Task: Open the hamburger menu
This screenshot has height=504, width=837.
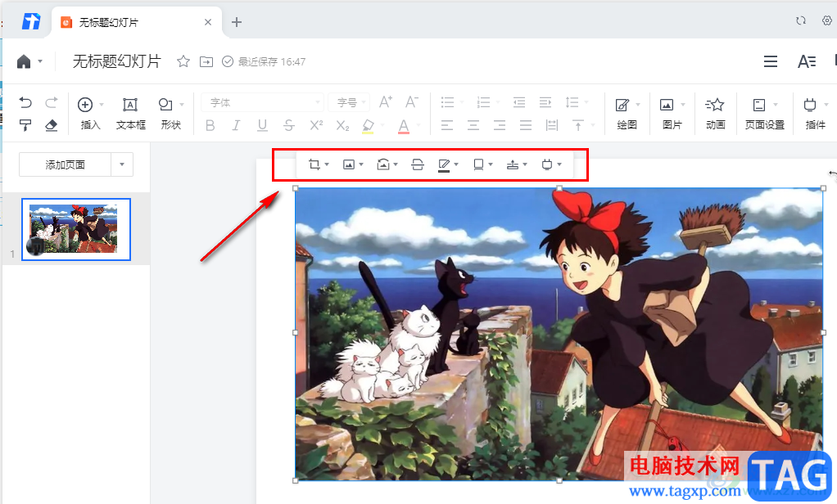Action: coord(771,61)
